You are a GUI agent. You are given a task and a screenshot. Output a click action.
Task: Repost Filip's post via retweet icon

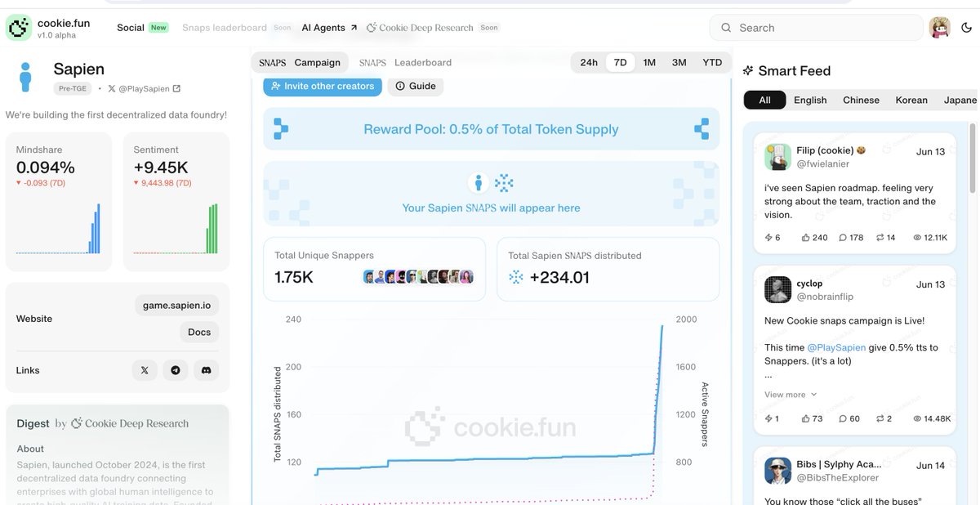click(x=885, y=238)
